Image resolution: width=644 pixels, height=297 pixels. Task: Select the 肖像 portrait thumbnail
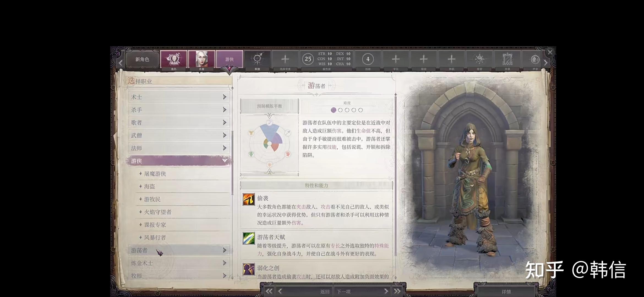point(201,59)
